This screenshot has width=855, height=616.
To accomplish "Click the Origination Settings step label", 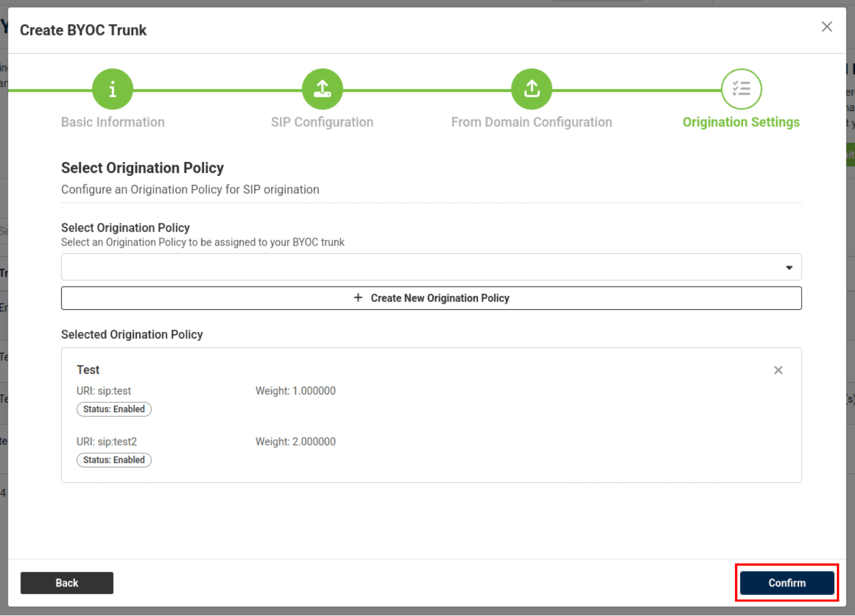I will [740, 122].
